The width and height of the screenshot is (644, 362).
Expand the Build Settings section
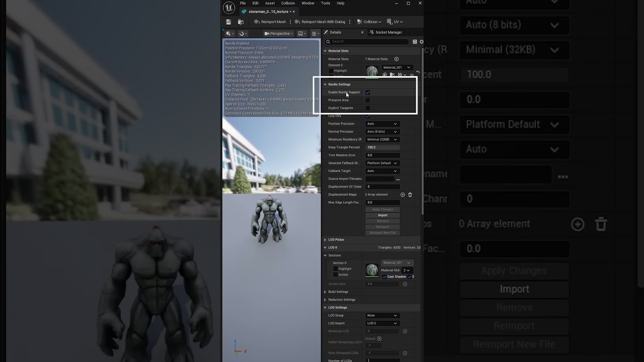pos(325,292)
